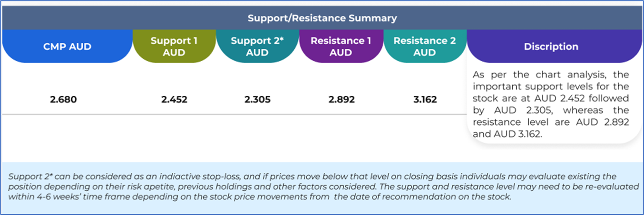This screenshot has width=644, height=215.
Task: Click the Support 2 value 2.305
Action: (257, 100)
